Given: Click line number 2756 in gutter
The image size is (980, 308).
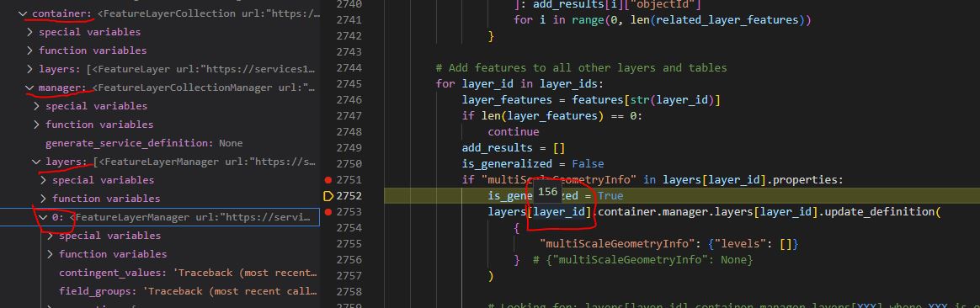Looking at the screenshot, I should [349, 260].
